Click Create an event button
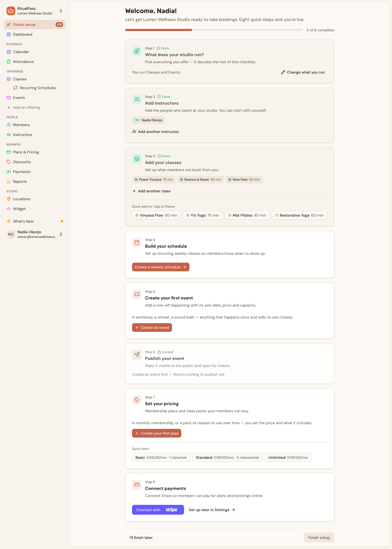 (x=152, y=327)
